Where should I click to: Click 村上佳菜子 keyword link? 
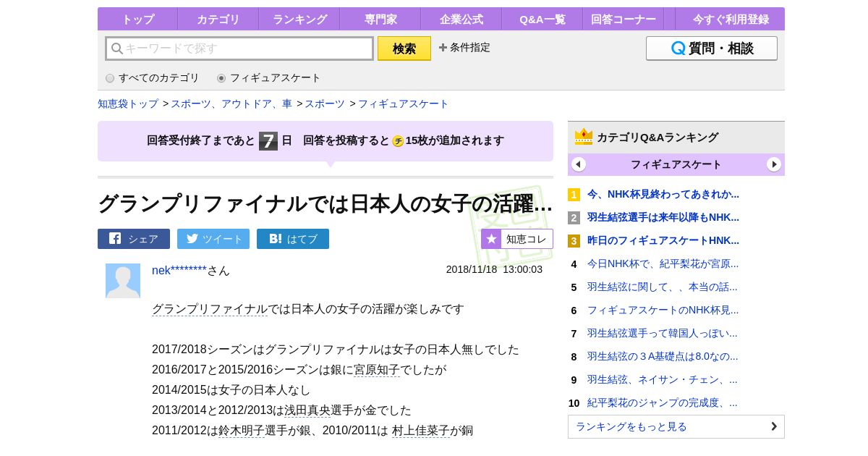[x=421, y=431]
